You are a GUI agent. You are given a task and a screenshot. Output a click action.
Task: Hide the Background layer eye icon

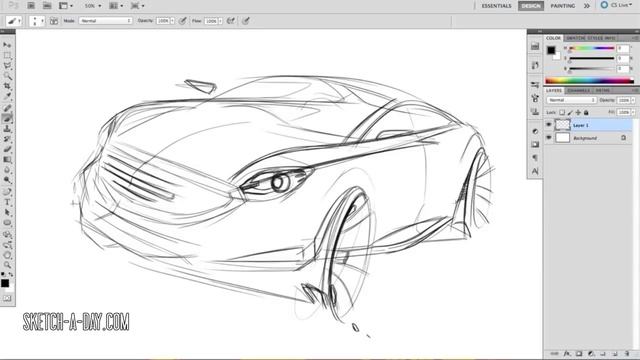549,138
